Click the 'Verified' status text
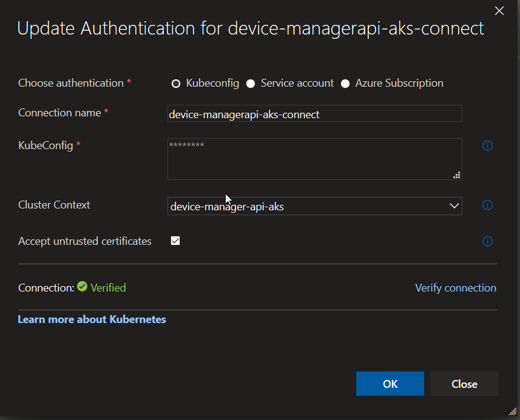The width and height of the screenshot is (520, 420). point(108,288)
